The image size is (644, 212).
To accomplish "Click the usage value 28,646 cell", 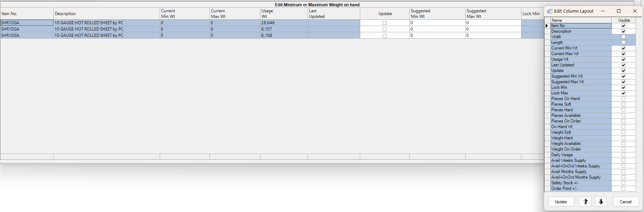I will click(284, 23).
